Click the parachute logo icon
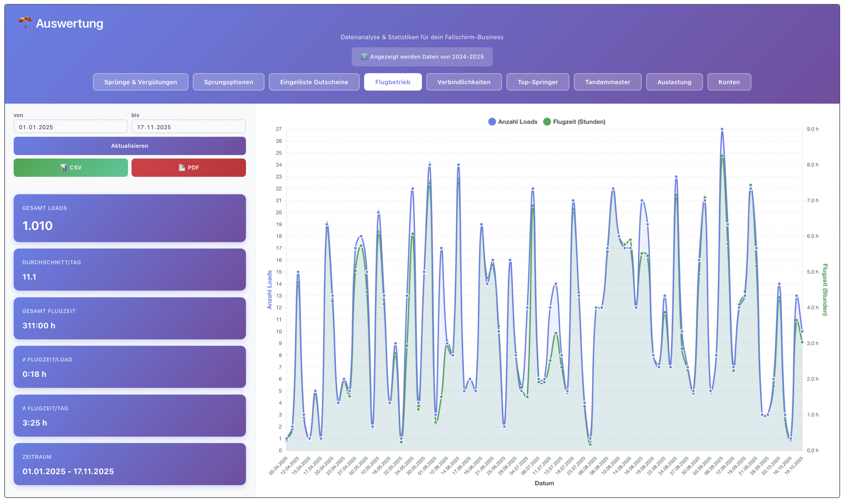845x504 pixels. coord(25,23)
